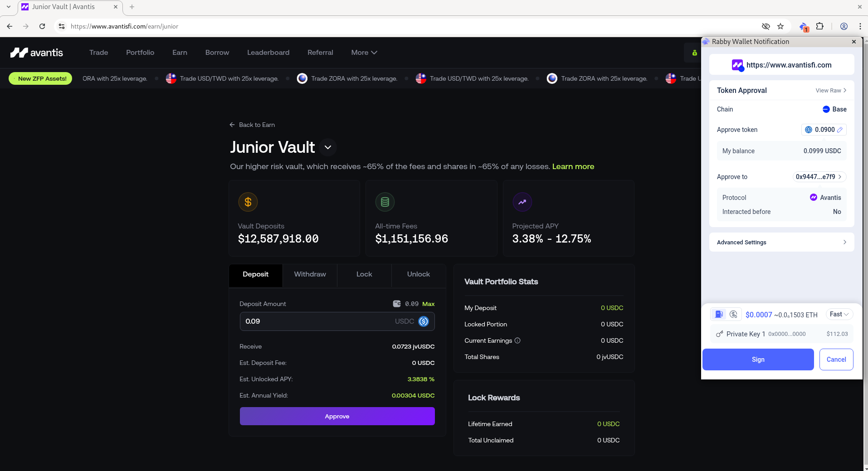Screen dimensions: 868x471
Task: Click the browser address bar URL
Action: (124, 26)
